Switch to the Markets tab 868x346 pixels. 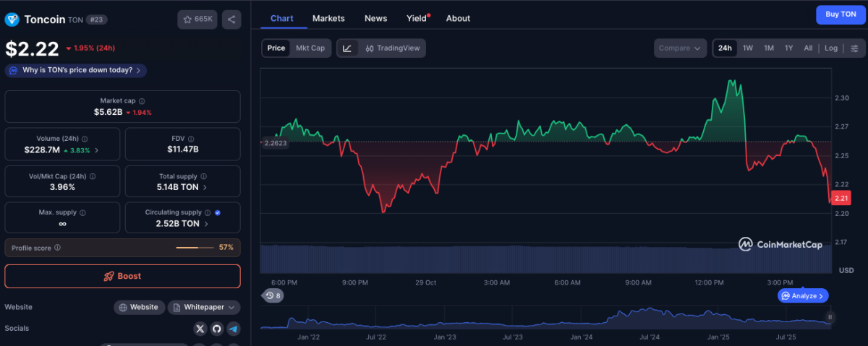click(x=328, y=18)
